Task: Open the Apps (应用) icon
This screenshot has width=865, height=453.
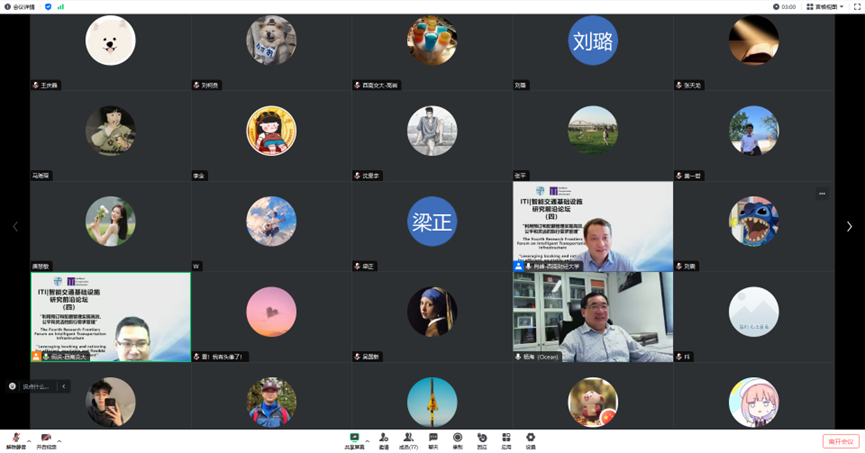Action: [x=506, y=440]
